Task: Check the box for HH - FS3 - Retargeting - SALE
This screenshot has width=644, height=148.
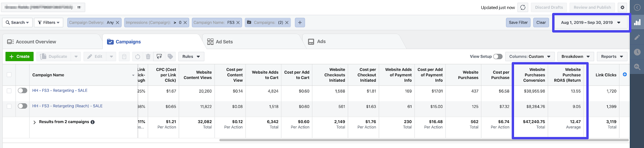Action: point(9,90)
